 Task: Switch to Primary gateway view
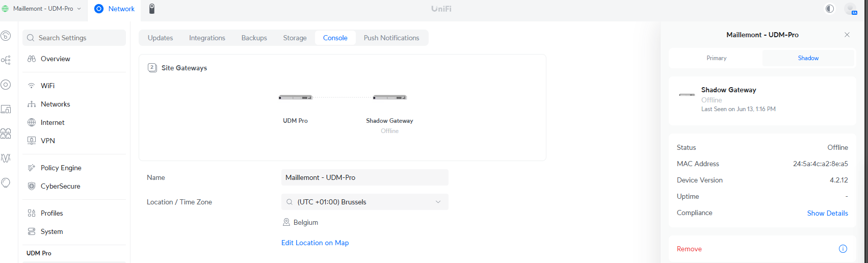(716, 58)
